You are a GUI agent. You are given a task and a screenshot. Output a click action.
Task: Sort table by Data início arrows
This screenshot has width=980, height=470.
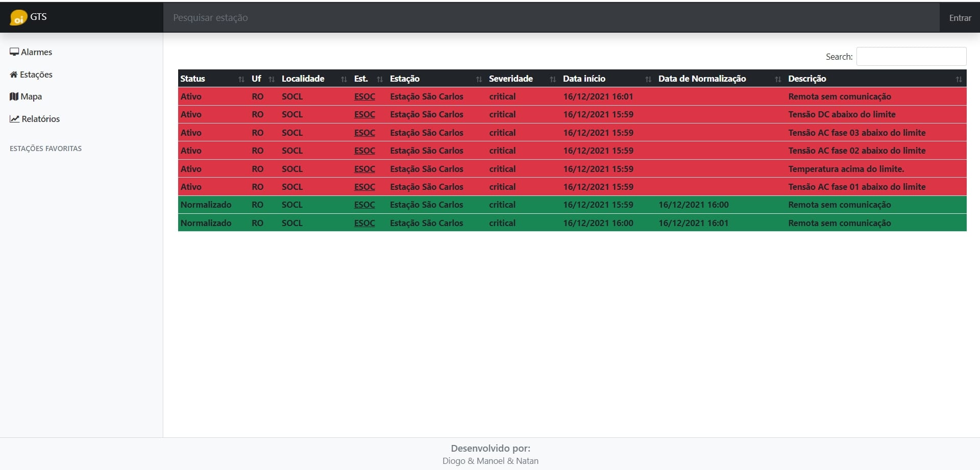click(x=648, y=79)
